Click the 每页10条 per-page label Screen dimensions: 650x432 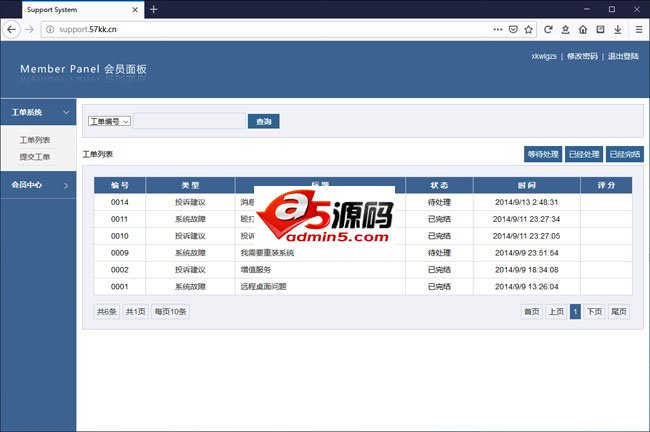(x=170, y=311)
